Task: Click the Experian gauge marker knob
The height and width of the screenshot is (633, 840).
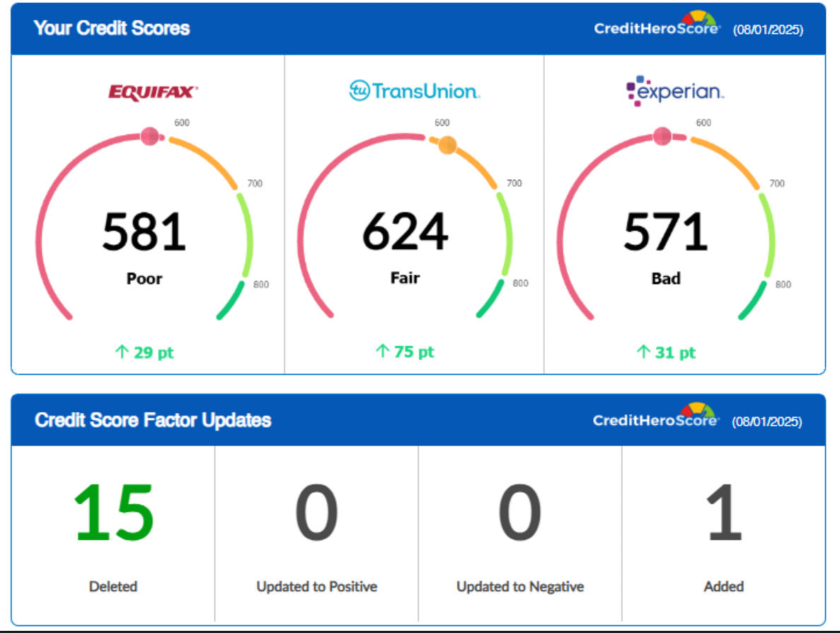Action: coord(662,136)
